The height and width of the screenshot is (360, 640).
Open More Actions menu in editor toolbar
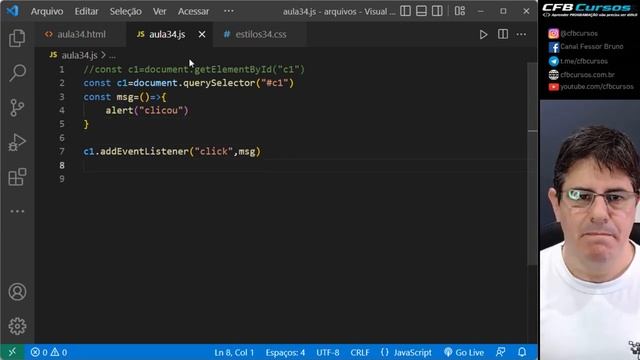click(521, 35)
